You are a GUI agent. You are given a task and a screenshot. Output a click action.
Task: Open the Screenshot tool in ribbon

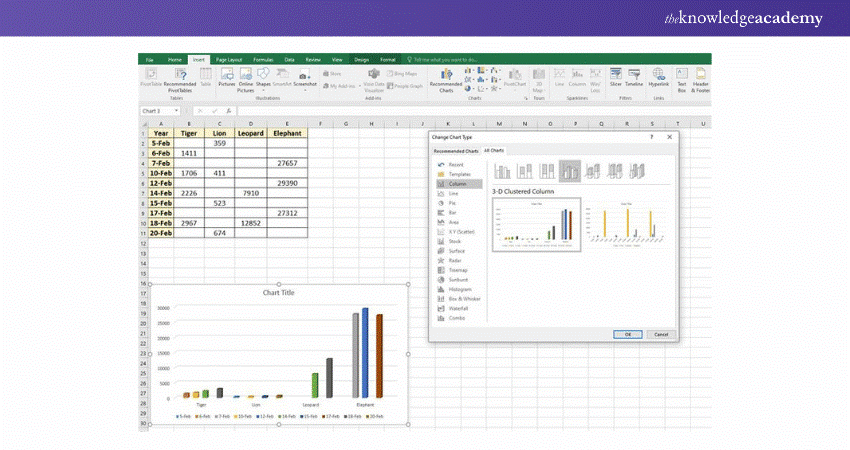point(305,78)
